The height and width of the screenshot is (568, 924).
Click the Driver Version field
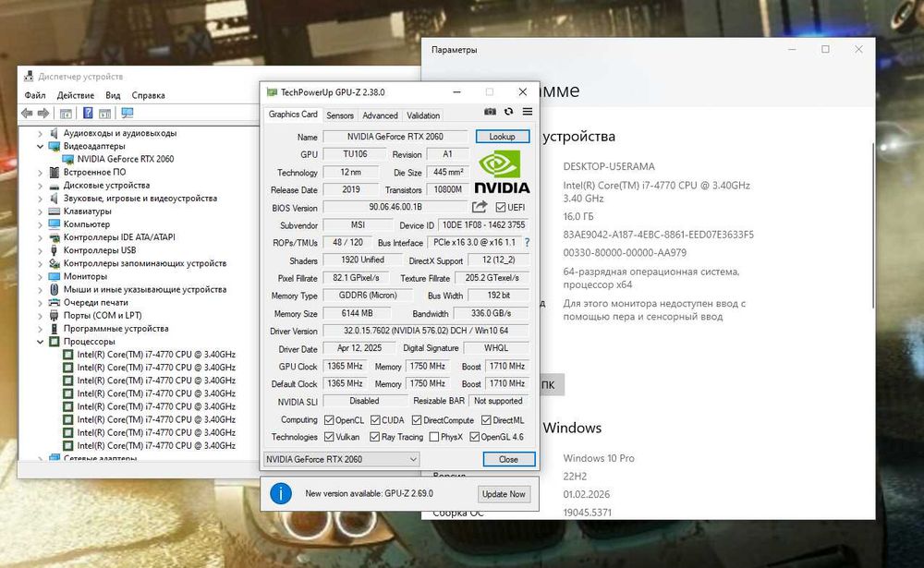point(426,331)
